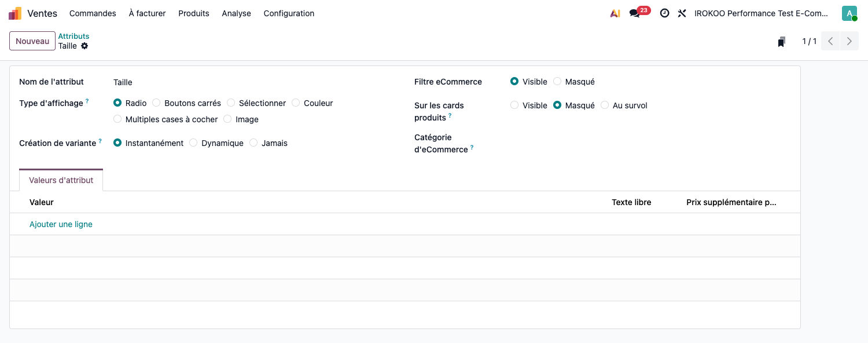This screenshot has height=343, width=868.
Task: Open the user avatar menu
Action: (849, 13)
